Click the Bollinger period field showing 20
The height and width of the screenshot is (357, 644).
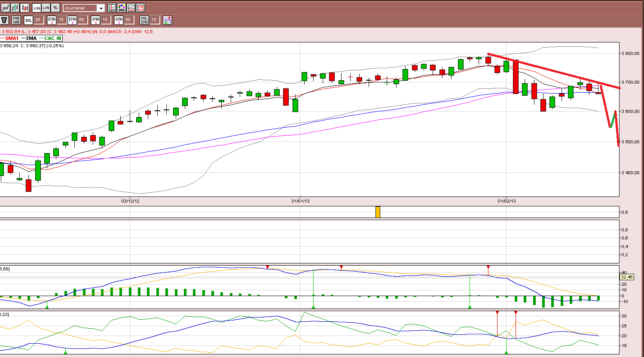click(39, 20)
